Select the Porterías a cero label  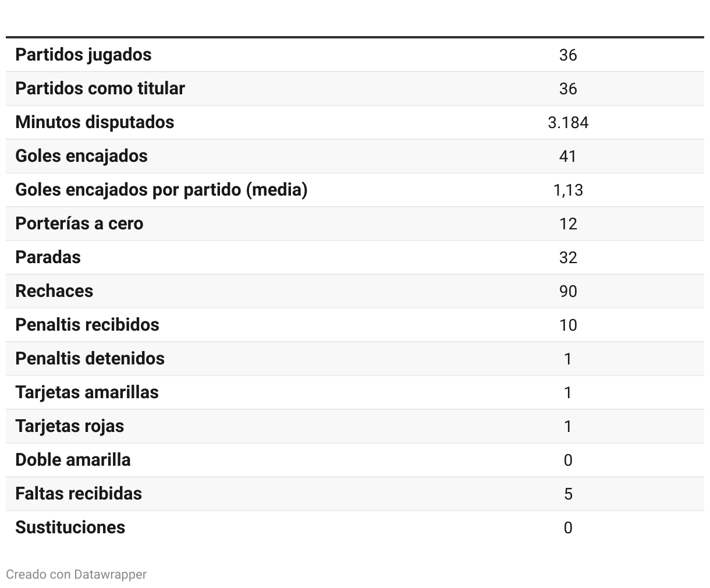(79, 224)
